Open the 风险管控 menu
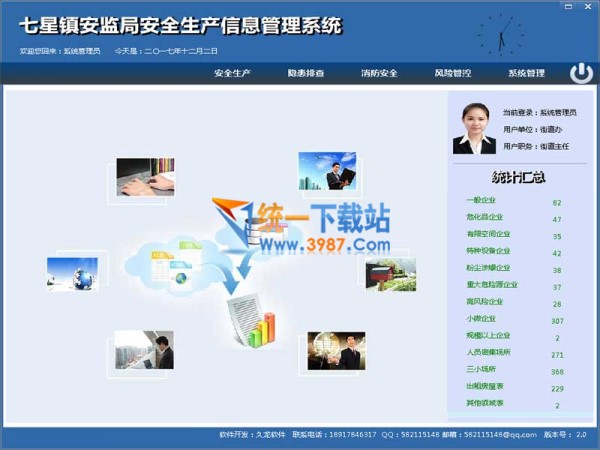Image resolution: width=600 pixels, height=450 pixels. tap(453, 73)
